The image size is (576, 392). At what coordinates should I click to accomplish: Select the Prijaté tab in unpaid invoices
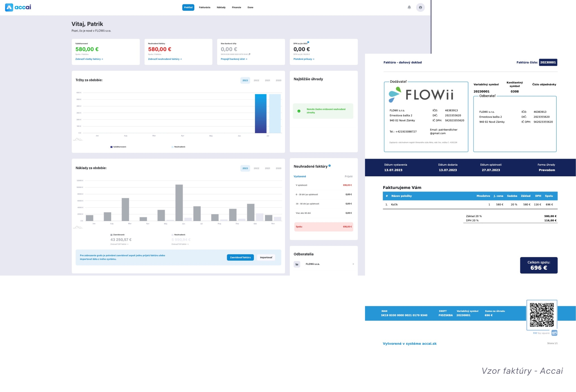point(348,176)
